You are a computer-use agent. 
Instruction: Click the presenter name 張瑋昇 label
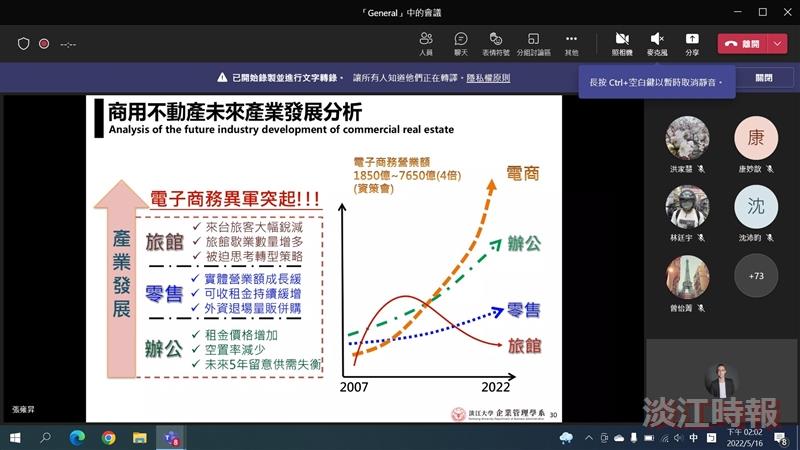click(x=23, y=410)
